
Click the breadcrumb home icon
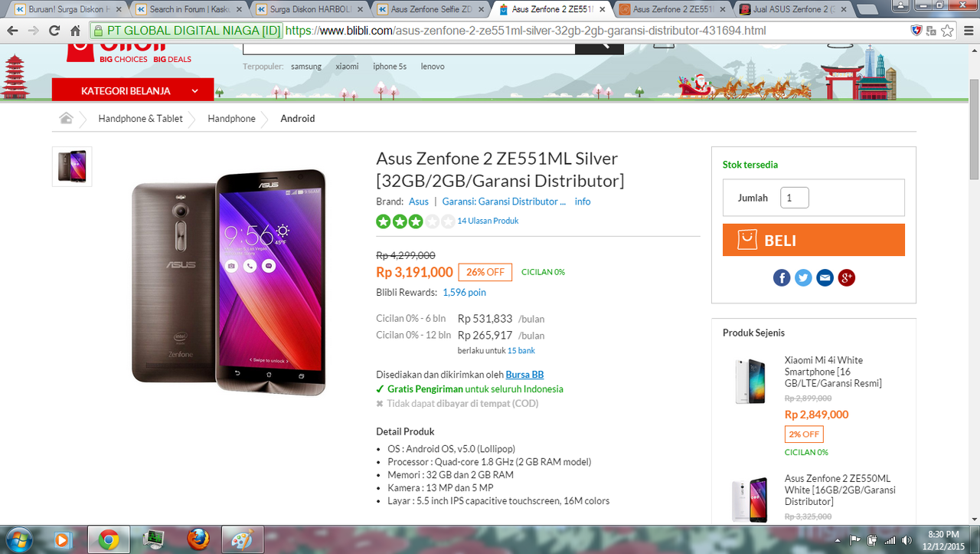[x=67, y=119]
